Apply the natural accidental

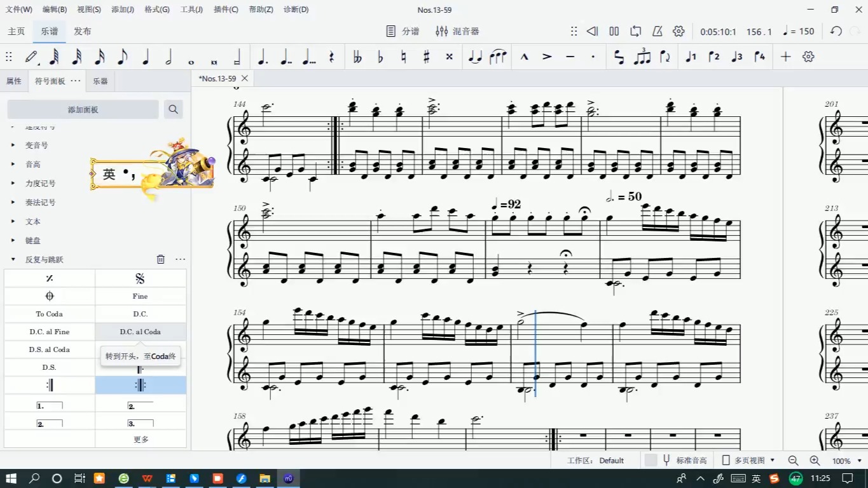403,57
